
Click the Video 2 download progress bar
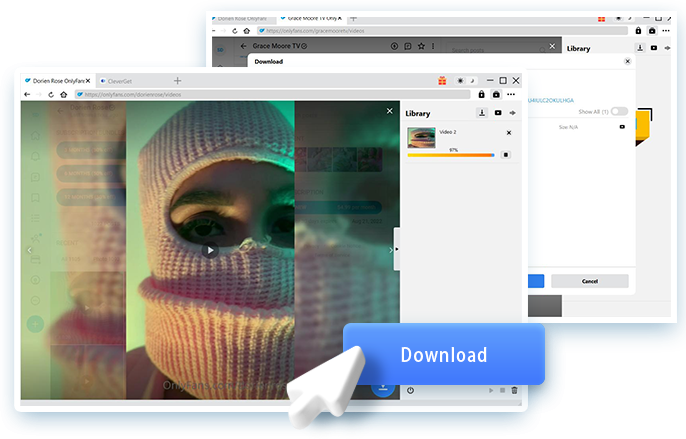451,155
